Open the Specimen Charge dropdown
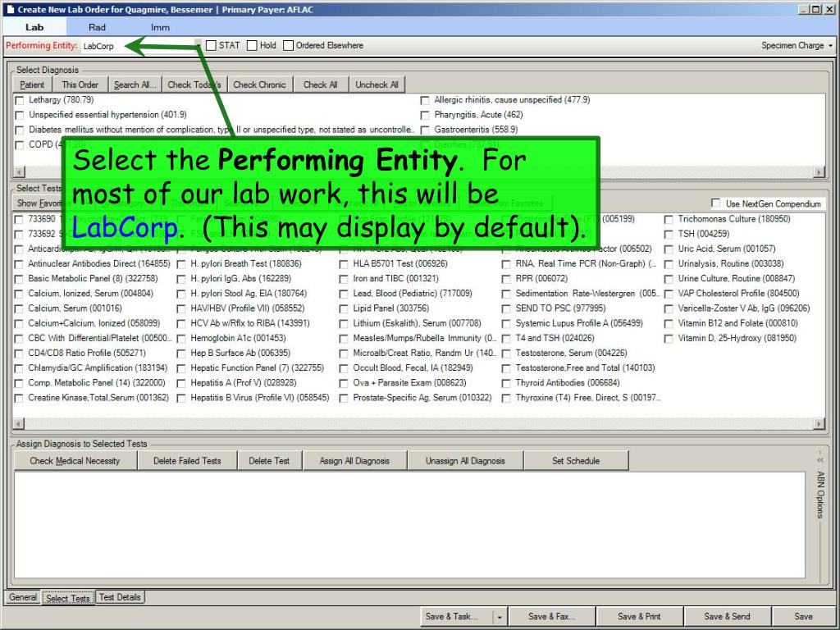The height and width of the screenshot is (630, 840). pos(797,46)
